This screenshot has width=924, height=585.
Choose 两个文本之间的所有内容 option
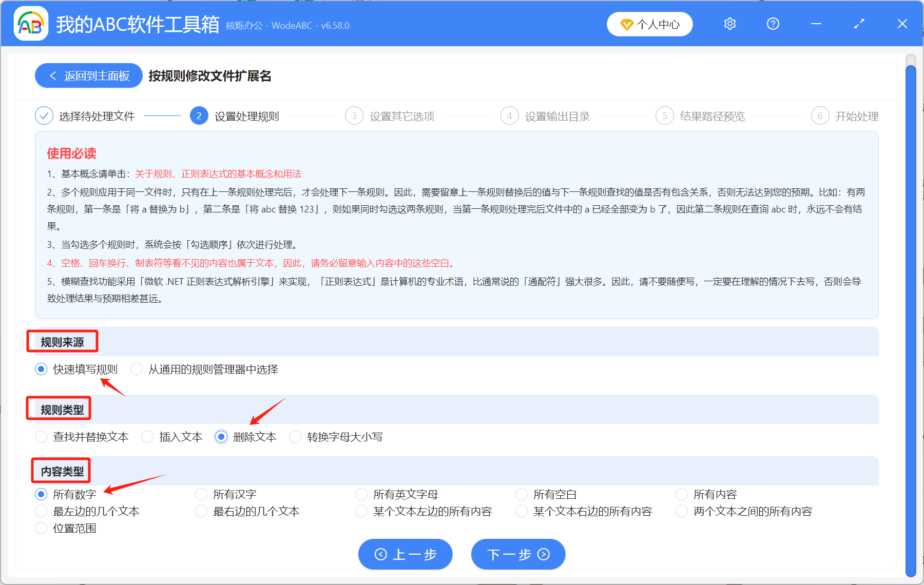tap(681, 511)
